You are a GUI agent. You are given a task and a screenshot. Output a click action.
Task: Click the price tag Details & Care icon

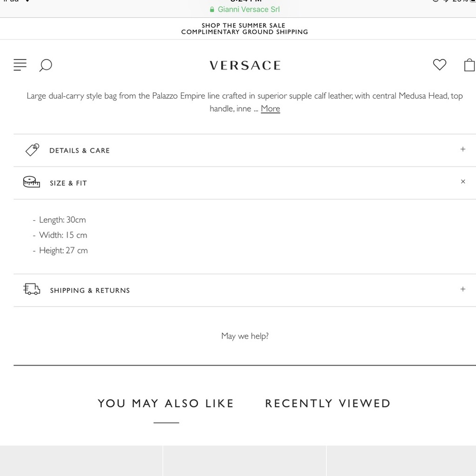pyautogui.click(x=32, y=150)
